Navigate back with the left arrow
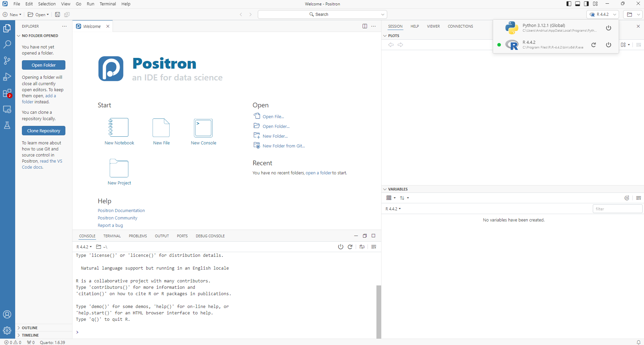644x345 pixels. coord(241,14)
